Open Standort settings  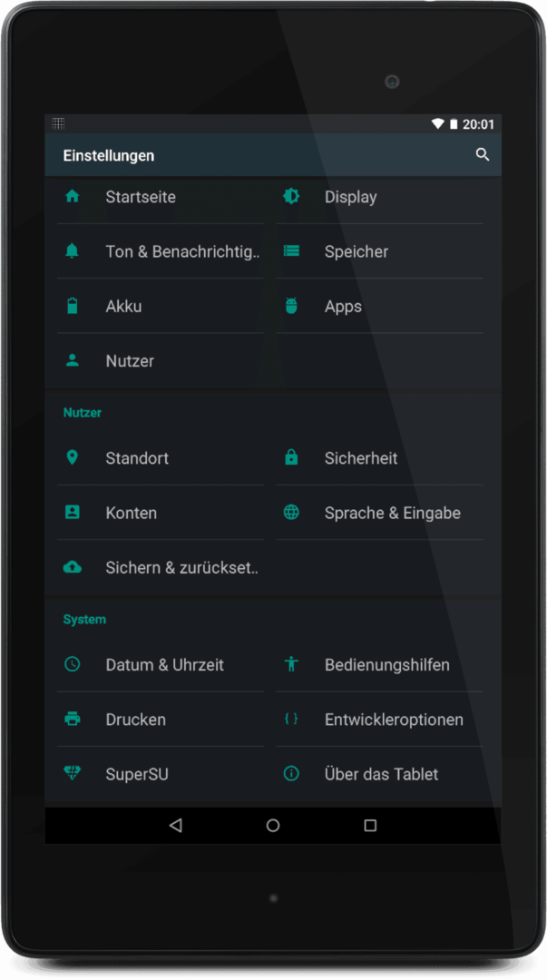click(x=161, y=457)
